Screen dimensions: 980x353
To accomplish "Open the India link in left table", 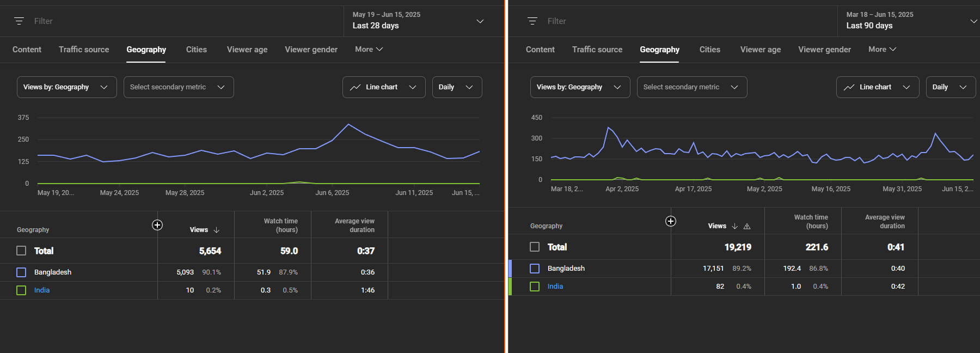I will coord(42,290).
